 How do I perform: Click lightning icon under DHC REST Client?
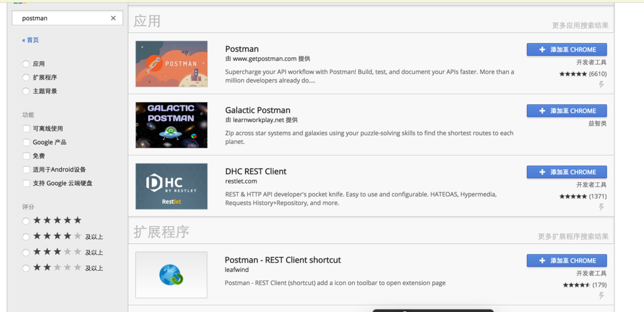tap(601, 207)
